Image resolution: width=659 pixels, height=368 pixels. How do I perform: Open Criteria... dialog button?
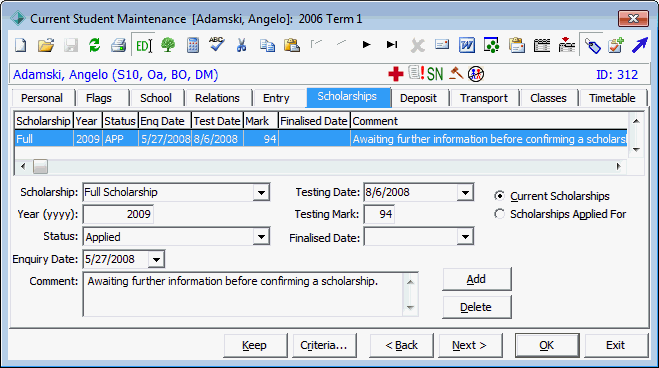tap(324, 345)
